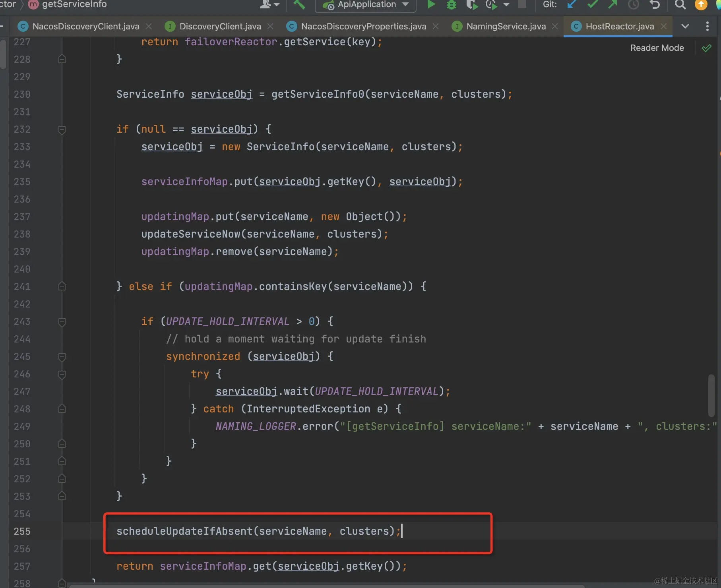Collapse the else-if block at line 241
The height and width of the screenshot is (588, 721).
pyautogui.click(x=62, y=287)
